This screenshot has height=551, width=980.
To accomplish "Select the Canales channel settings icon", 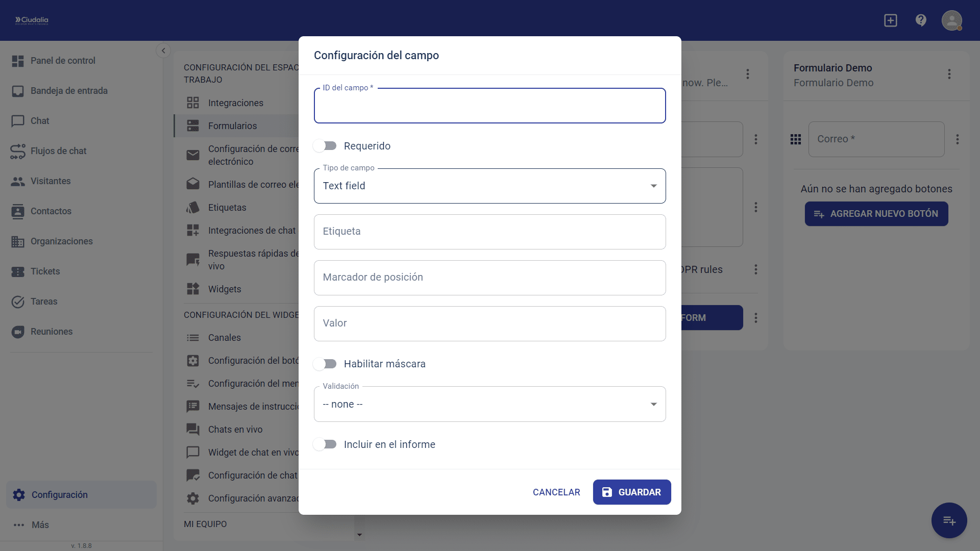I will (193, 337).
